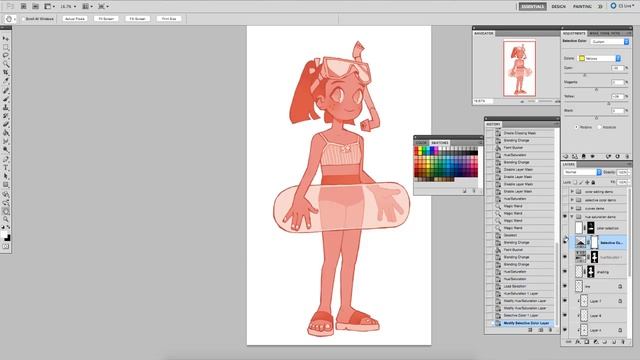Open the Color panel tab
Screen dimensions: 640x360
click(421, 142)
